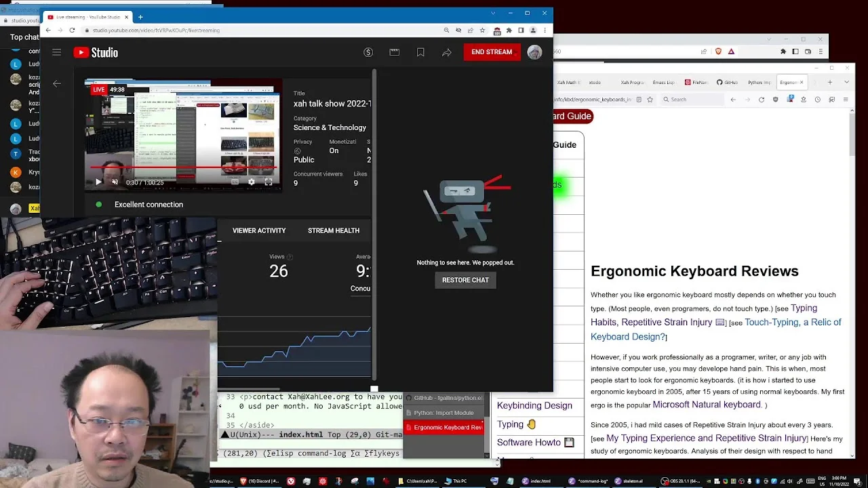The width and height of the screenshot is (868, 488).
Task: Click the End Stream button
Action: point(492,52)
